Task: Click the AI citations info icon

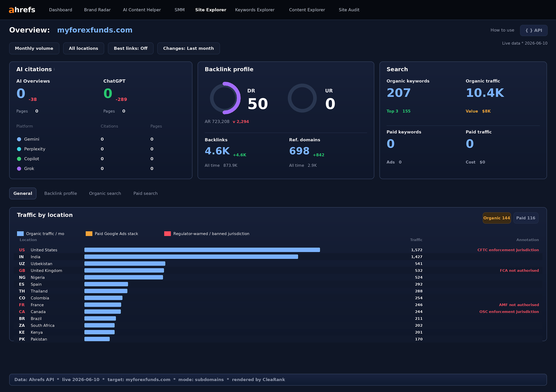Action: point(54,69)
